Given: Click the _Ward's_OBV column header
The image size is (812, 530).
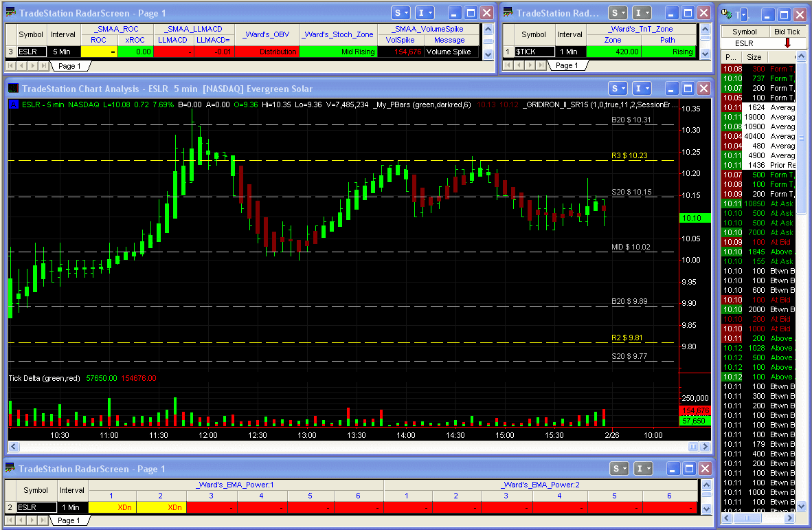Looking at the screenshot, I should click(267, 34).
